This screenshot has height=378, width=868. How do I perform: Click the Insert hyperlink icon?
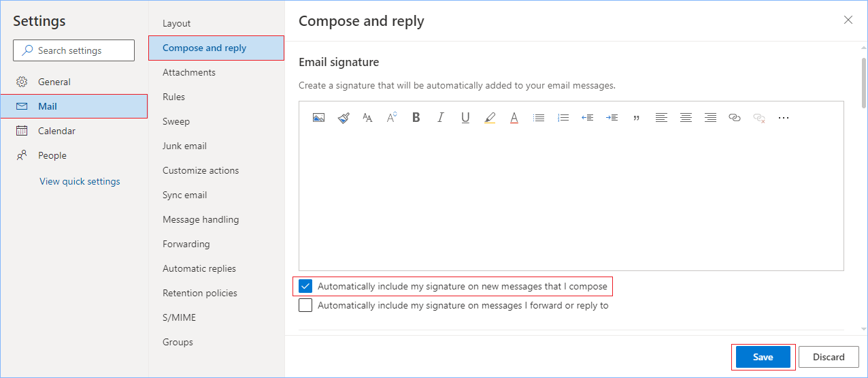[x=735, y=118]
